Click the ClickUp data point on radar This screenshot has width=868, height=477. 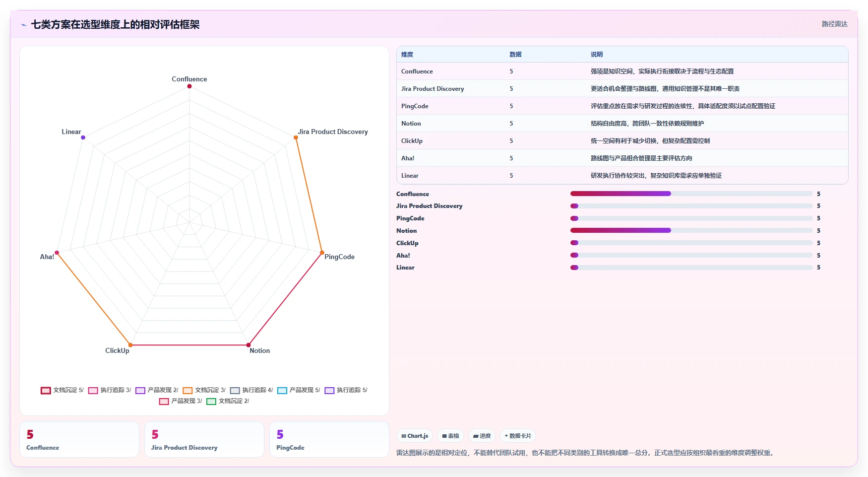[x=130, y=345]
